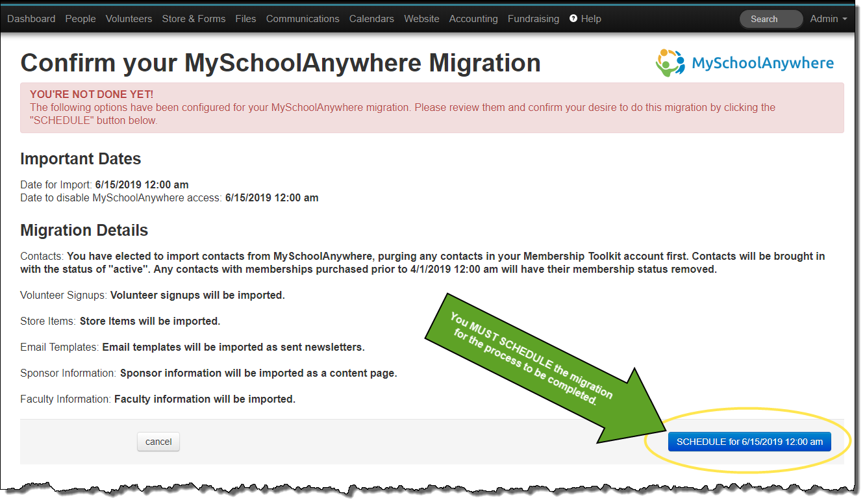
Task: Click into the Search field
Action: tap(771, 19)
